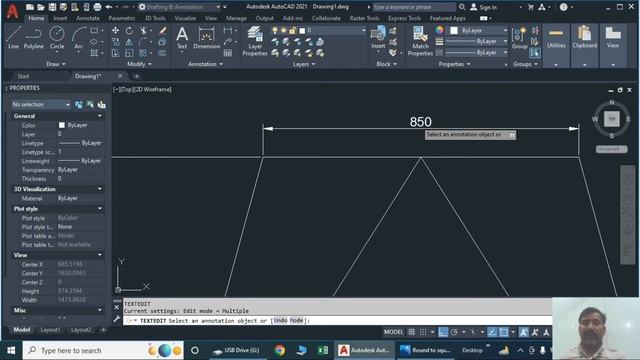Click the Mode option in command line

296,320
